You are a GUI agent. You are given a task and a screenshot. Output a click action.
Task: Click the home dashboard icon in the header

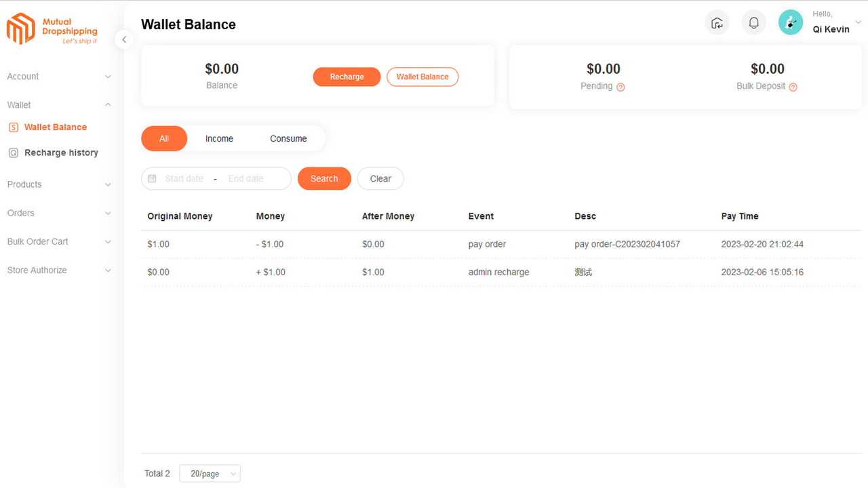[717, 22]
